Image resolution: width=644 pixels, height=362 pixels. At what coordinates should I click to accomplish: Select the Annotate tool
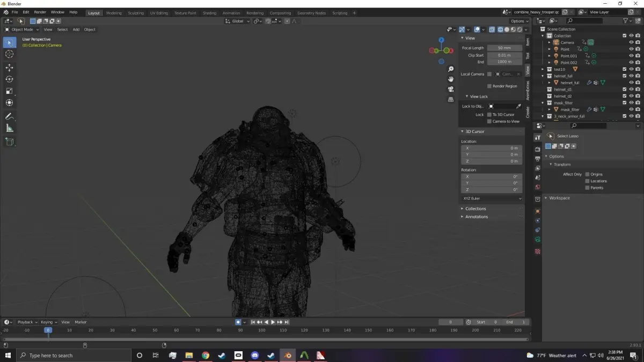click(x=9, y=116)
